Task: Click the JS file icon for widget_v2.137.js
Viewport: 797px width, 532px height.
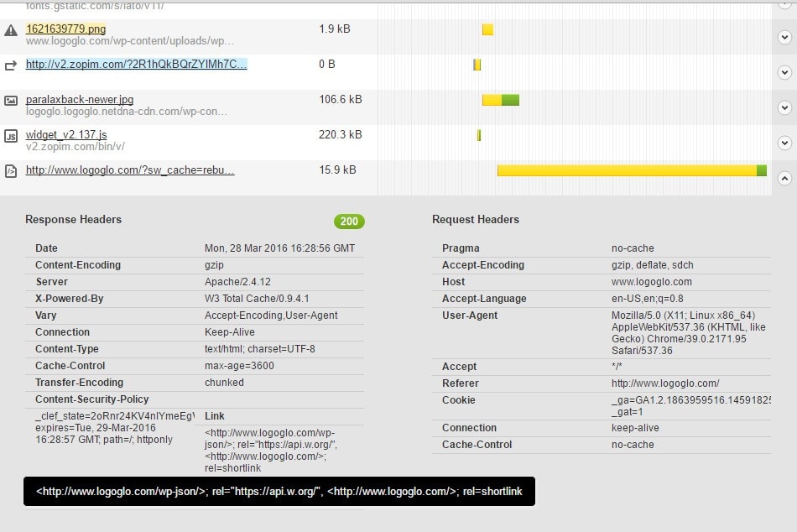Action: pos(11,136)
